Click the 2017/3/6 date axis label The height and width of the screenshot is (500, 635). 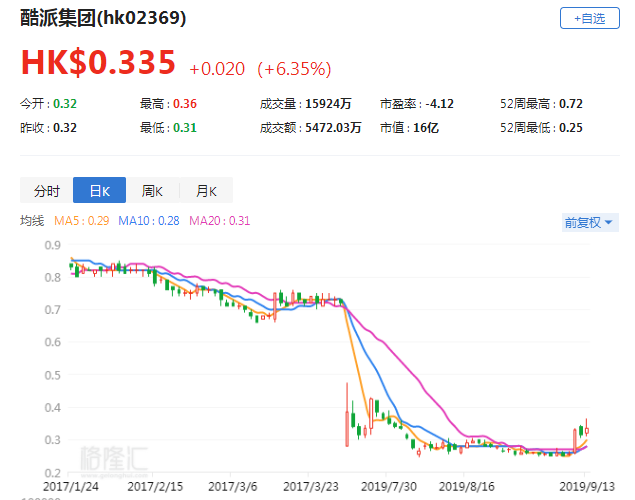tap(232, 486)
